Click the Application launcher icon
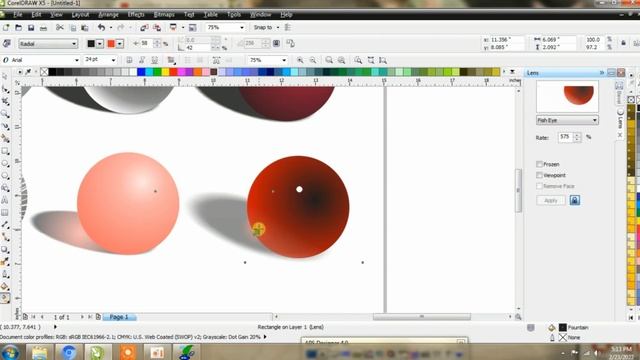 [173, 27]
